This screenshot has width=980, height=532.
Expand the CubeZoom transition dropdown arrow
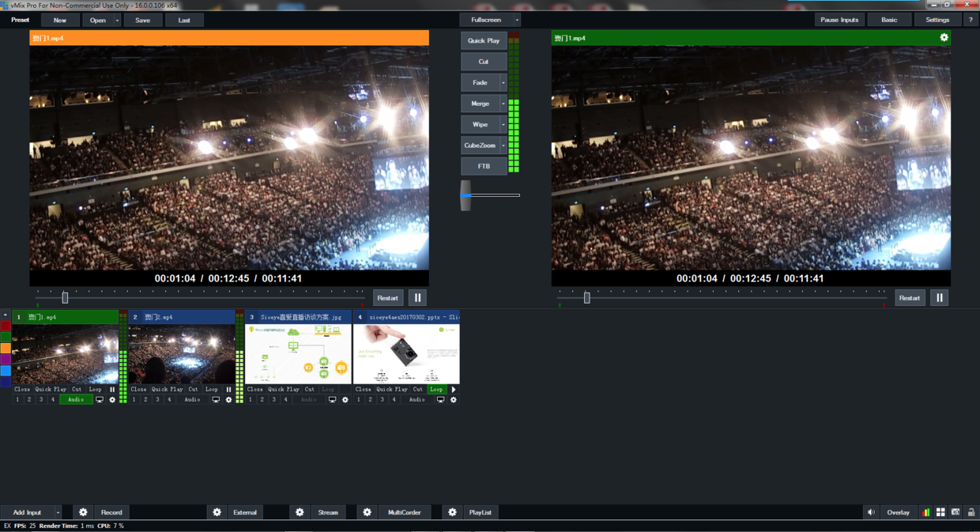503,145
